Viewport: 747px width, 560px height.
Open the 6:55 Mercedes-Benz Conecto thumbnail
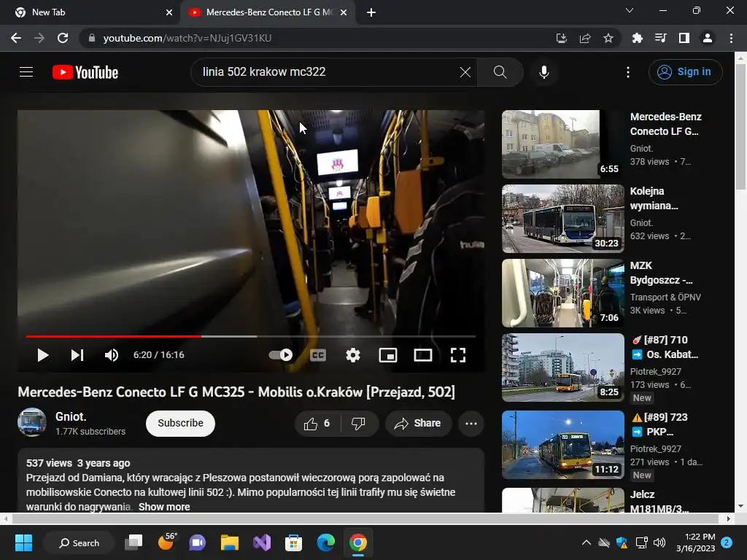(562, 144)
